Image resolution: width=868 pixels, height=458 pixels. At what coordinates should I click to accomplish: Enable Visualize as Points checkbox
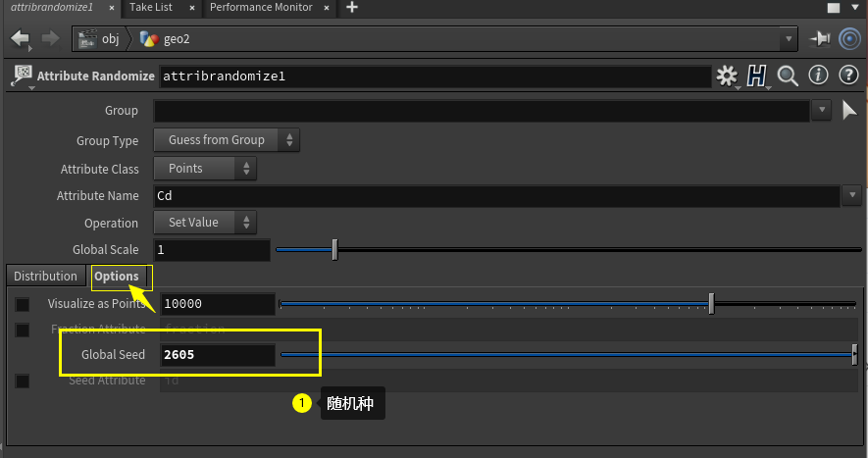click(23, 305)
